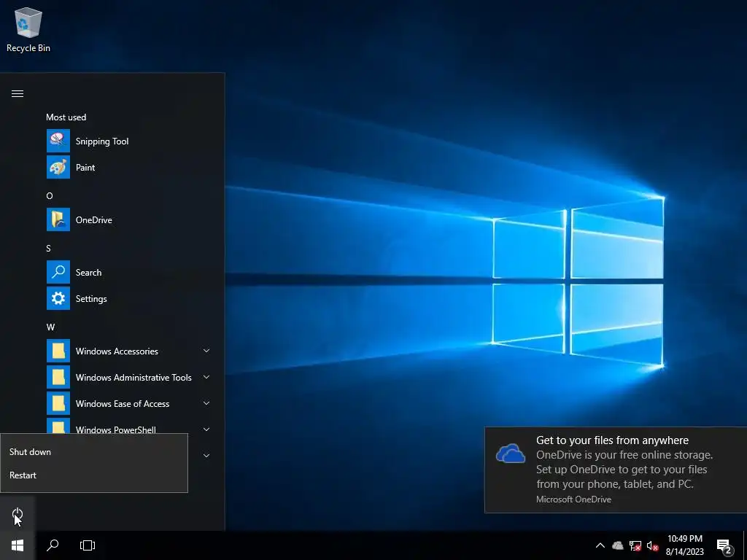747x560 pixels.
Task: Open the OneDrive notification toast
Action: pos(616,470)
